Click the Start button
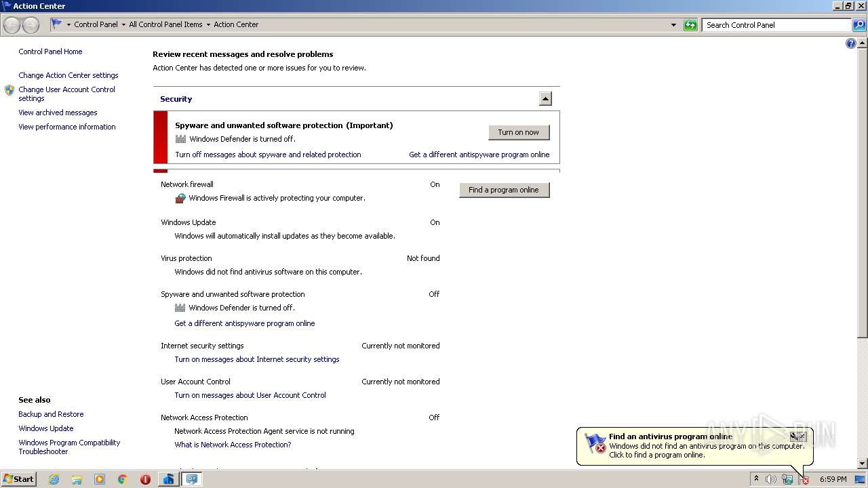The width and height of the screenshot is (868, 488). pyautogui.click(x=19, y=479)
